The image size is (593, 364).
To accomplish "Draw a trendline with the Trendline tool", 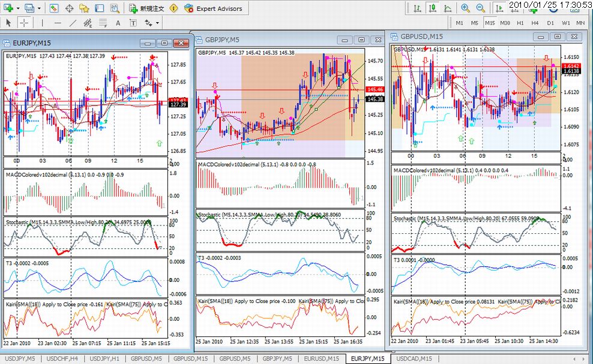I will pos(73,23).
